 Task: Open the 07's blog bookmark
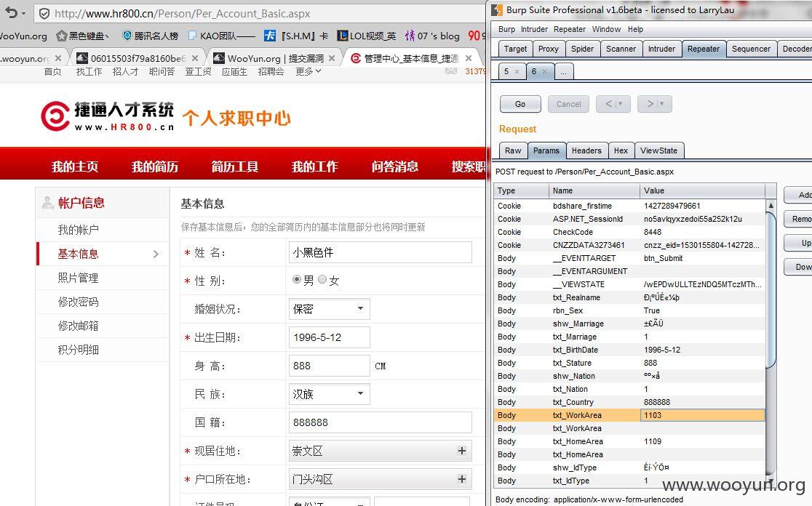(432, 36)
